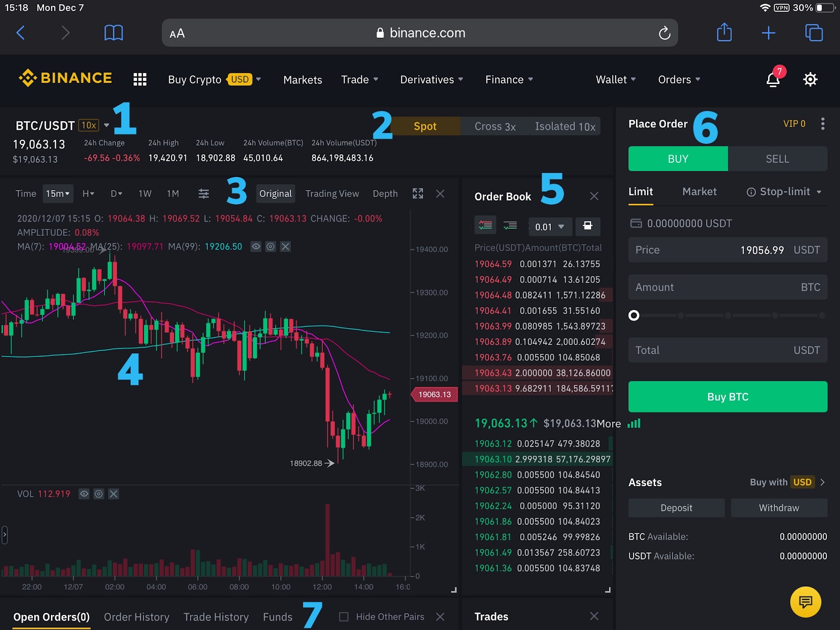Select Limit order tab
840x630 pixels.
(x=640, y=192)
